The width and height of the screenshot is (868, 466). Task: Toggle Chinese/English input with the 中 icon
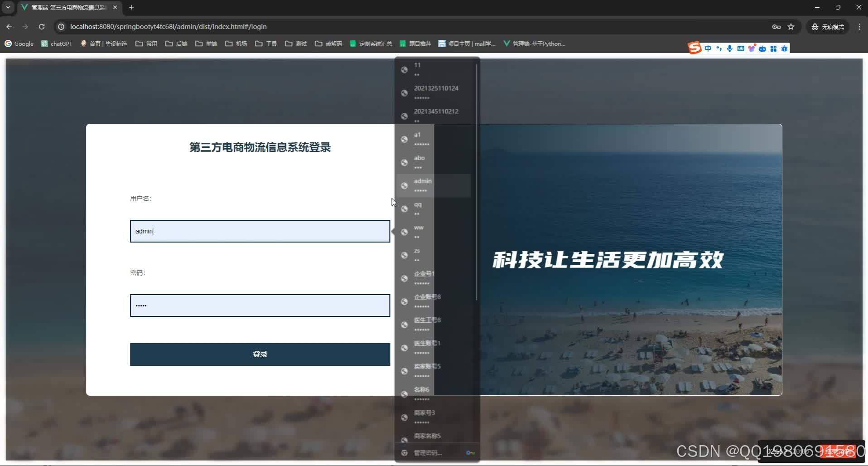pyautogui.click(x=708, y=49)
